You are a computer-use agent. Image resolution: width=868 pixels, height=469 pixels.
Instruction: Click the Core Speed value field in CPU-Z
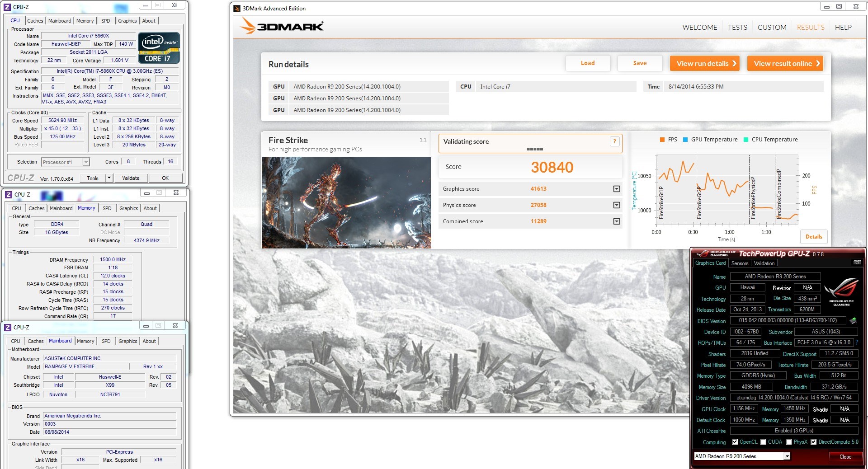pyautogui.click(x=63, y=121)
